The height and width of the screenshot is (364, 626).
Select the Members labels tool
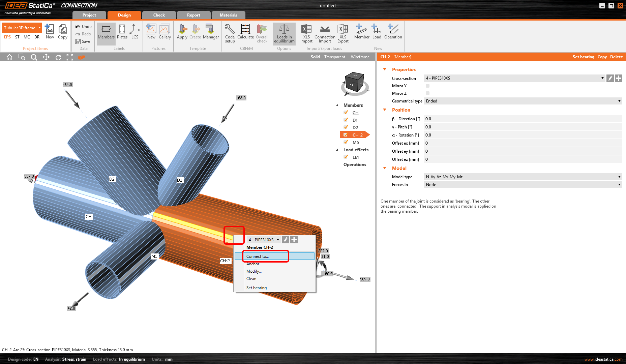pos(106,33)
